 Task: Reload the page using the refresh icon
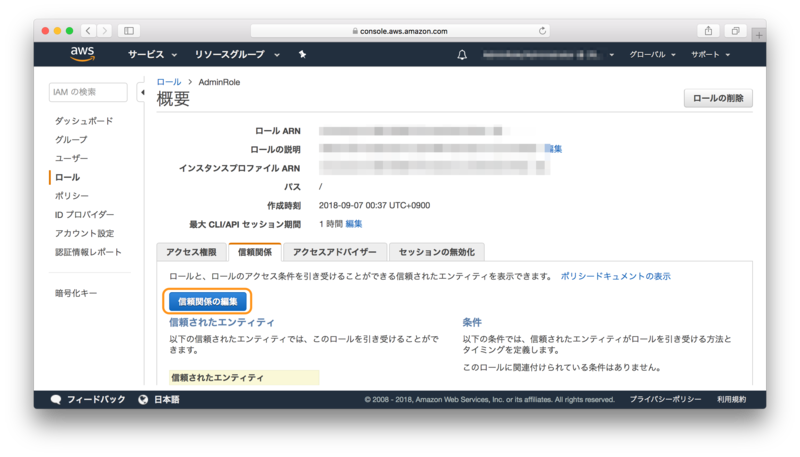(542, 31)
